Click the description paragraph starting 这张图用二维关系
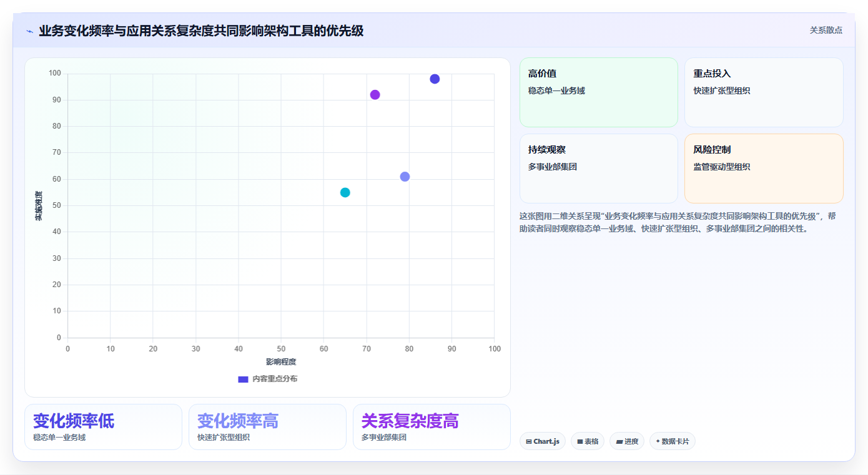This screenshot has width=868, height=475. click(678, 222)
